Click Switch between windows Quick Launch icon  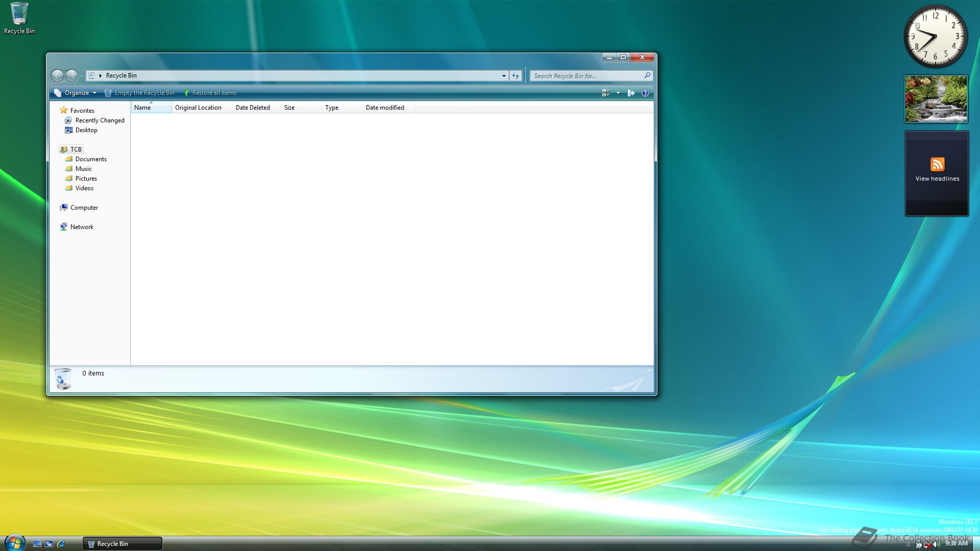pyautogui.click(x=49, y=544)
